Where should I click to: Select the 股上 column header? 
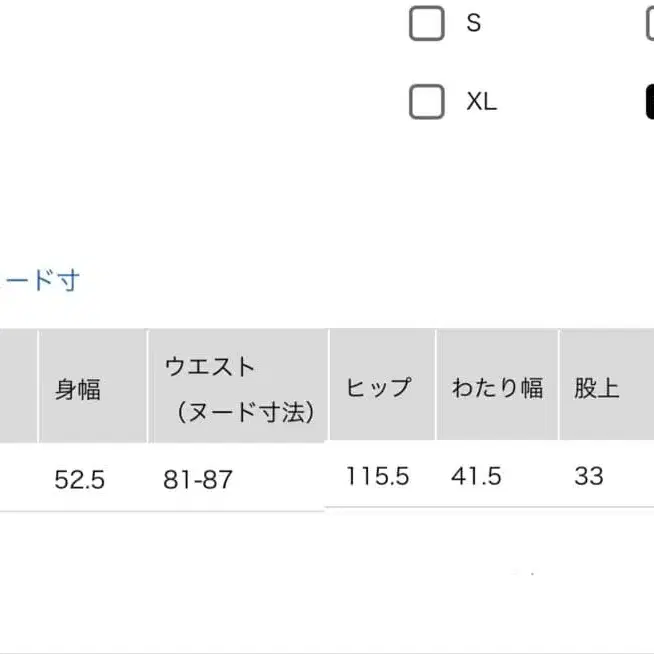click(x=596, y=388)
